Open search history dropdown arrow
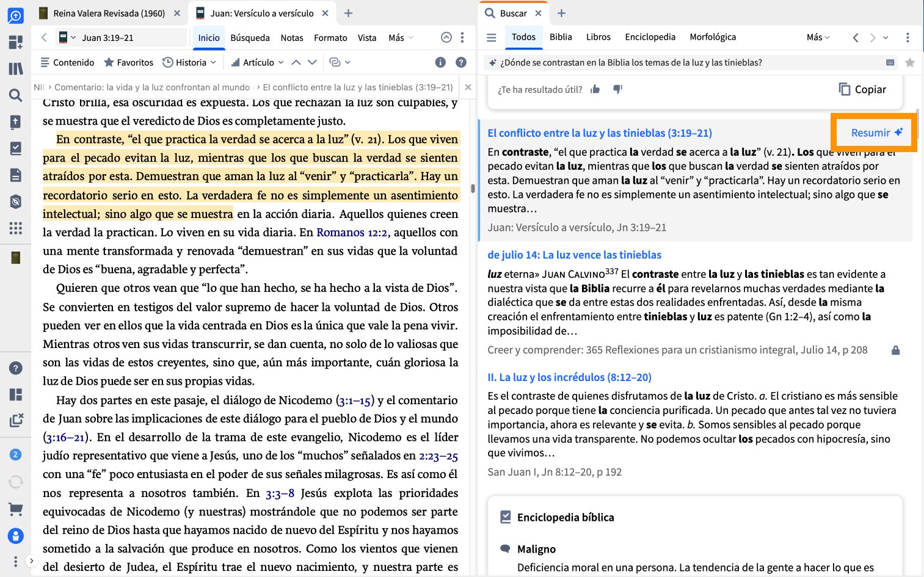The height and width of the screenshot is (577, 924). [886, 37]
